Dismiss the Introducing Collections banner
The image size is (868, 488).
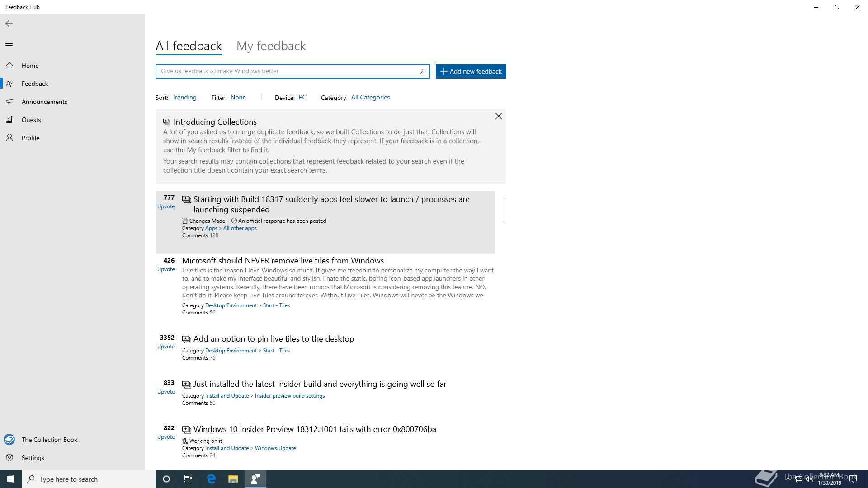[x=498, y=117]
